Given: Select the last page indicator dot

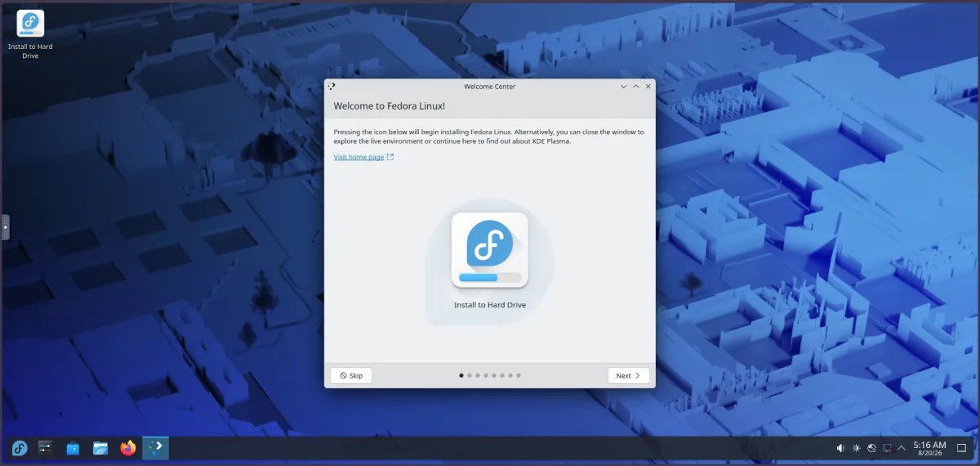Looking at the screenshot, I should click(x=519, y=375).
